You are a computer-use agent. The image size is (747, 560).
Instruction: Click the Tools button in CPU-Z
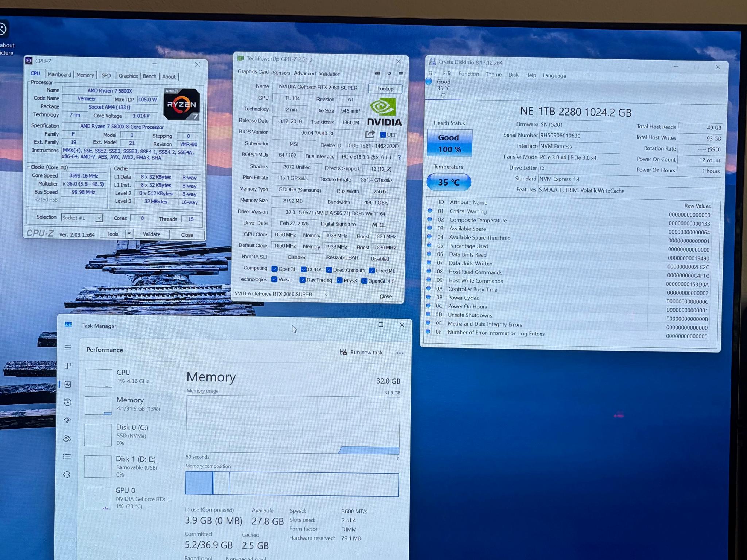pos(112,234)
